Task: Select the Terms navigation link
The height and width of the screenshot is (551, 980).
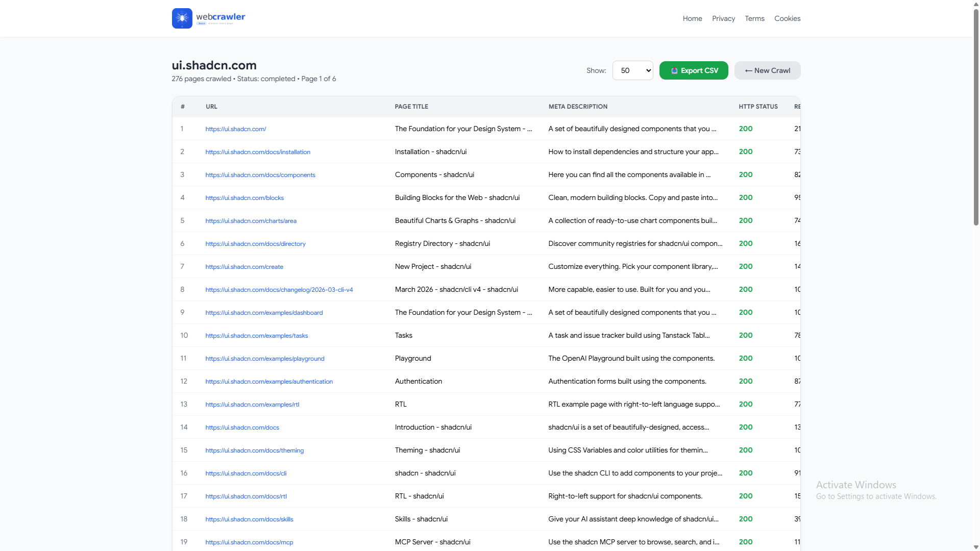Action: (754, 18)
